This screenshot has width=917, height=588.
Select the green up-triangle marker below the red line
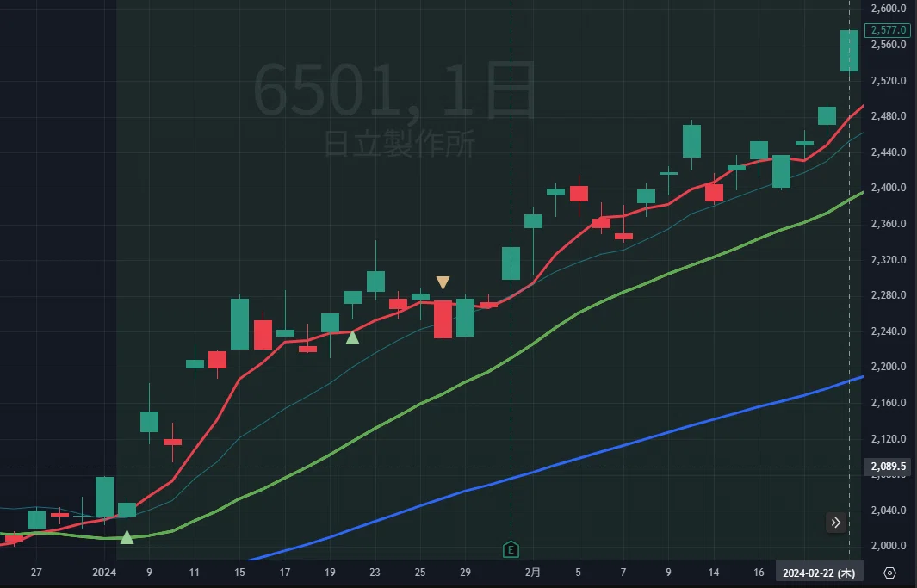pos(352,337)
